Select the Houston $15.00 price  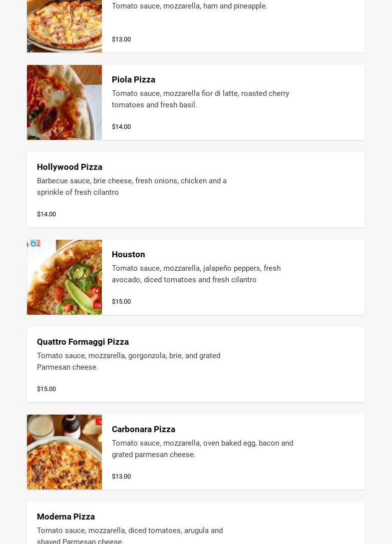coord(121,302)
